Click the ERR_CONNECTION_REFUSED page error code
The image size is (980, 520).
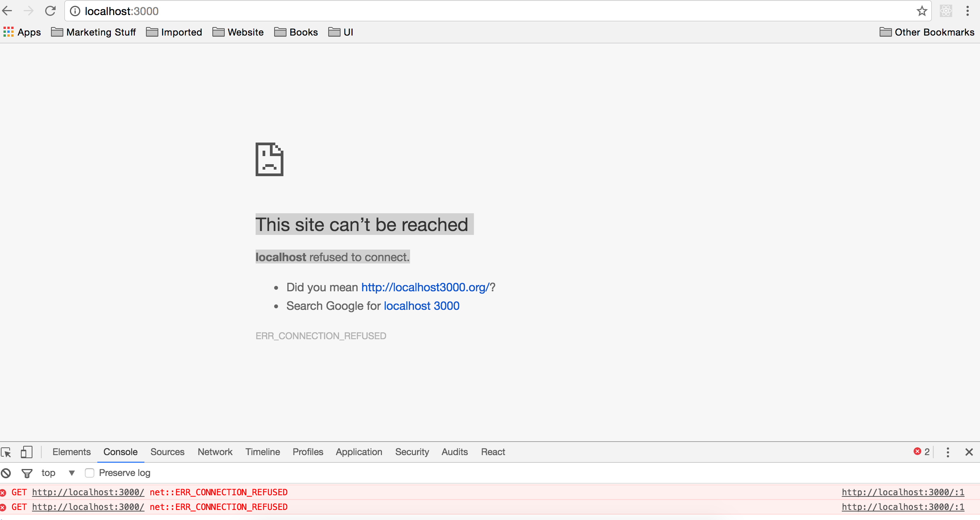[x=321, y=336]
